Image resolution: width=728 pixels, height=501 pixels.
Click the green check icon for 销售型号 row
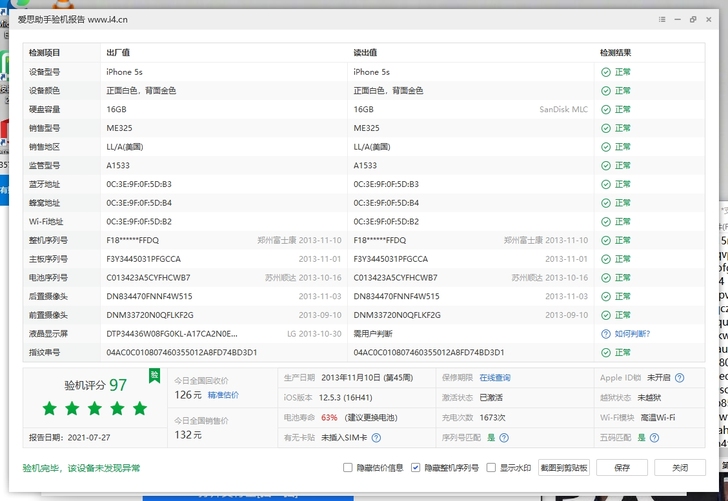pos(606,128)
